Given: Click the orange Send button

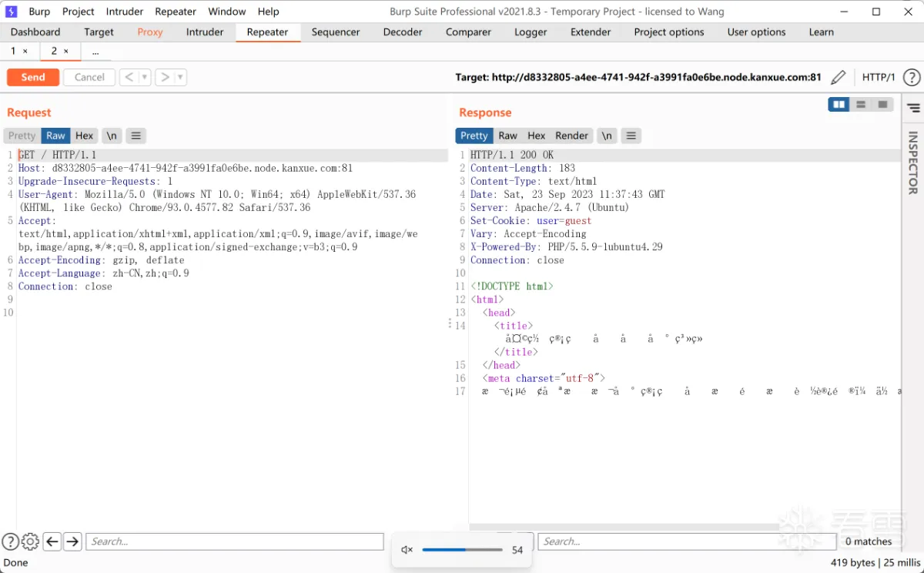Looking at the screenshot, I should pos(33,77).
